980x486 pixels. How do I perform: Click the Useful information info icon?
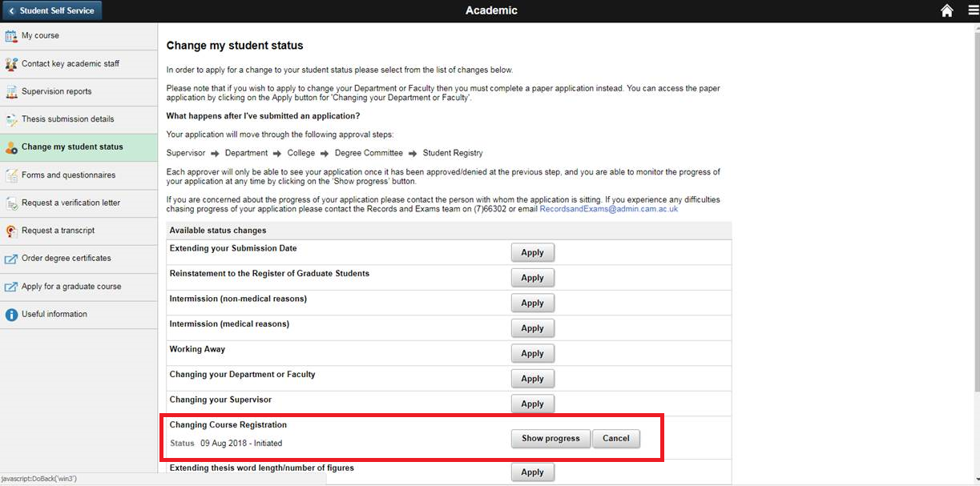click(11, 315)
